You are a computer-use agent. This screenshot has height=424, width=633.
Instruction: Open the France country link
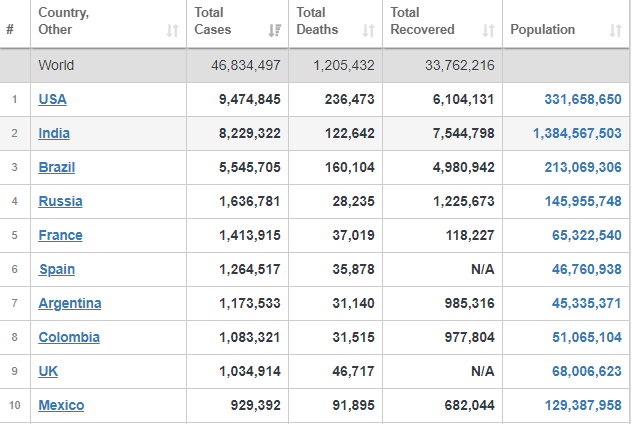[x=60, y=235]
